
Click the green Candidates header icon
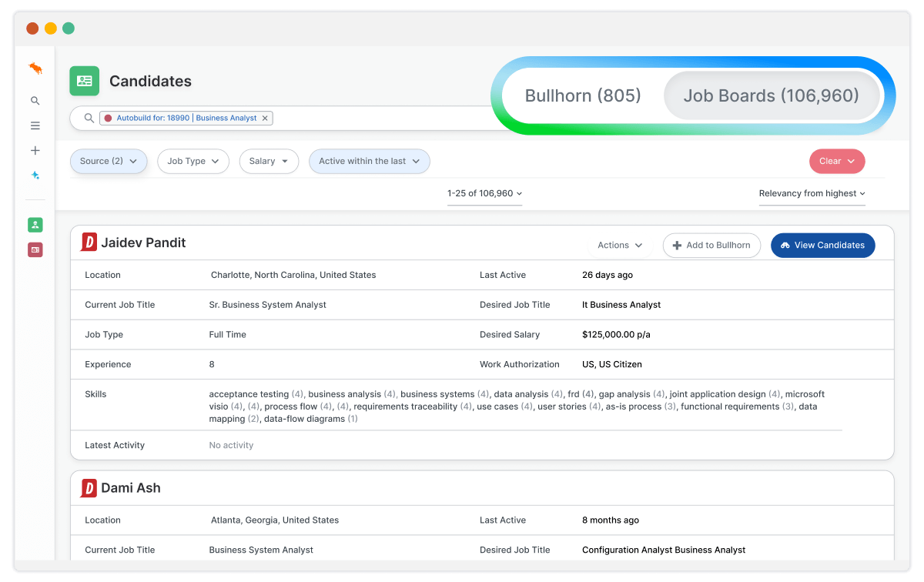[85, 81]
